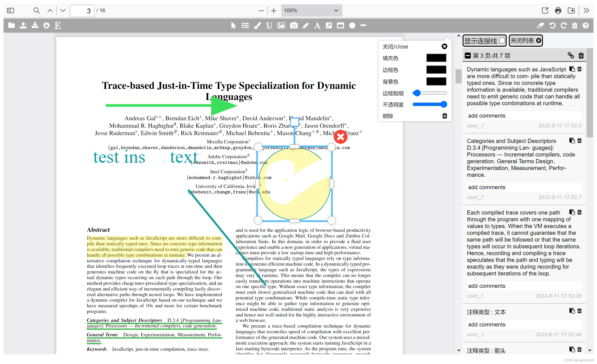This screenshot has height=364, width=597.
Task: Open the 100% zoom dropdown
Action: coord(311,10)
